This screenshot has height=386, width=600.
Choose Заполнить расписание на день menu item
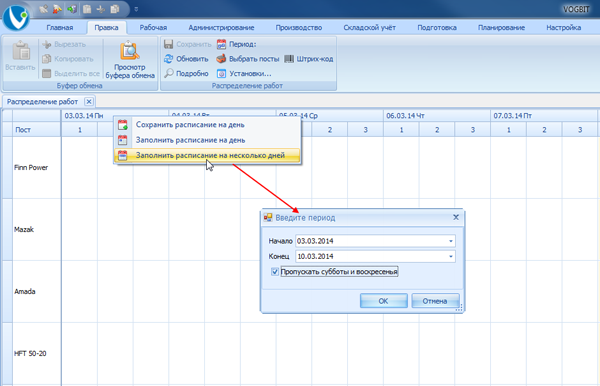207,140
